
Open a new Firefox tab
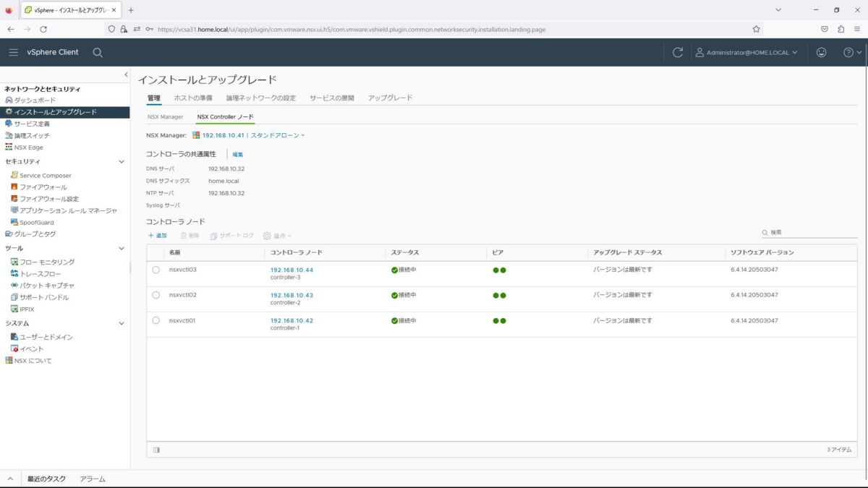(x=131, y=10)
